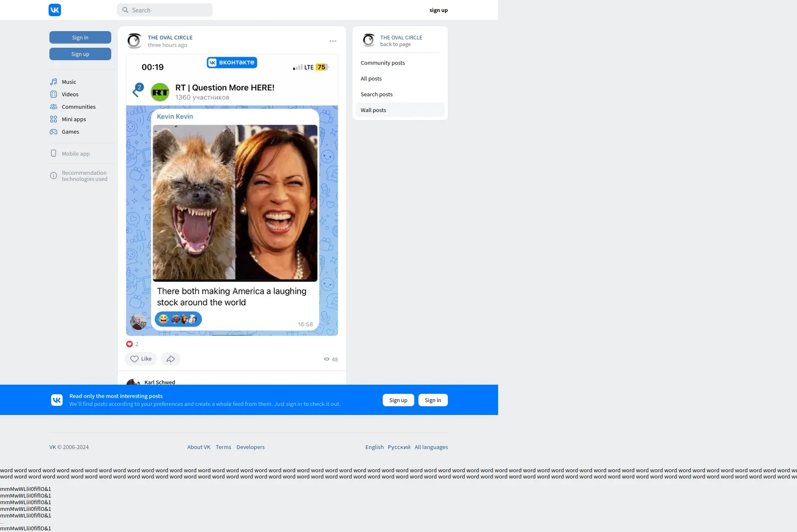Open the Music section icon
The height and width of the screenshot is (532, 797).
pyautogui.click(x=54, y=82)
